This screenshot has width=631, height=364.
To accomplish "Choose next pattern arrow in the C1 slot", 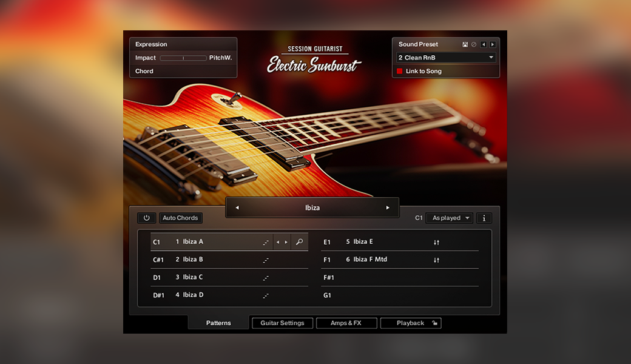I will [x=286, y=242].
